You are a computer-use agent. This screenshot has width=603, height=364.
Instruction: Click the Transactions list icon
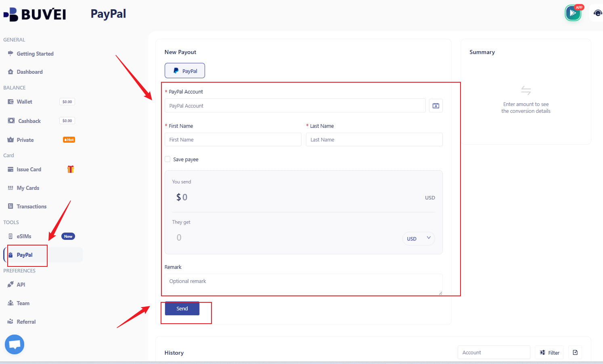point(10,206)
